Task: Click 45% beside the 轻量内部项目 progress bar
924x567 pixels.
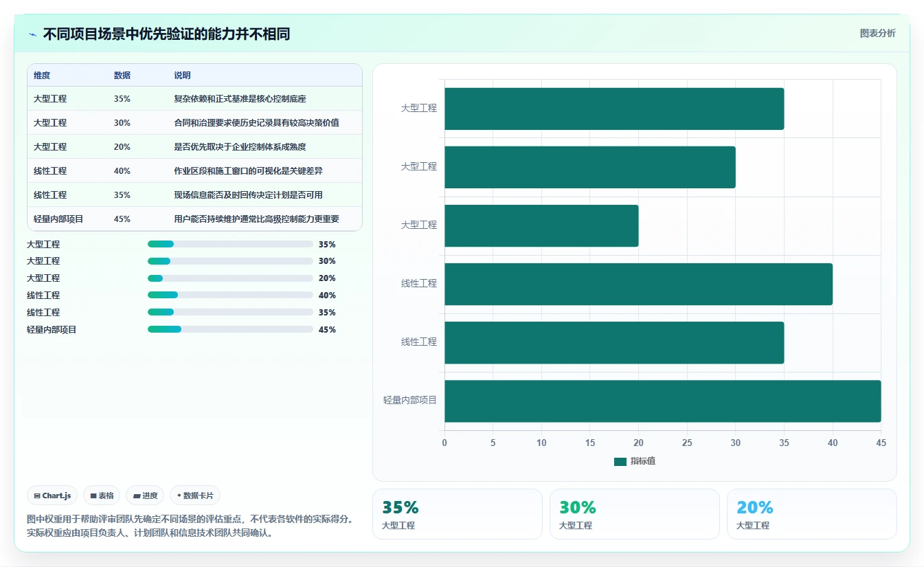Action: pyautogui.click(x=327, y=330)
